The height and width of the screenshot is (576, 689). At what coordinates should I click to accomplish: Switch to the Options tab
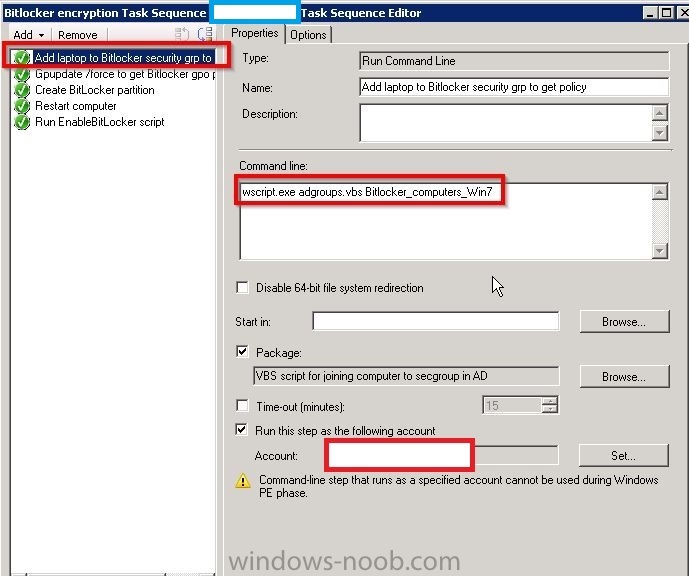click(x=308, y=35)
